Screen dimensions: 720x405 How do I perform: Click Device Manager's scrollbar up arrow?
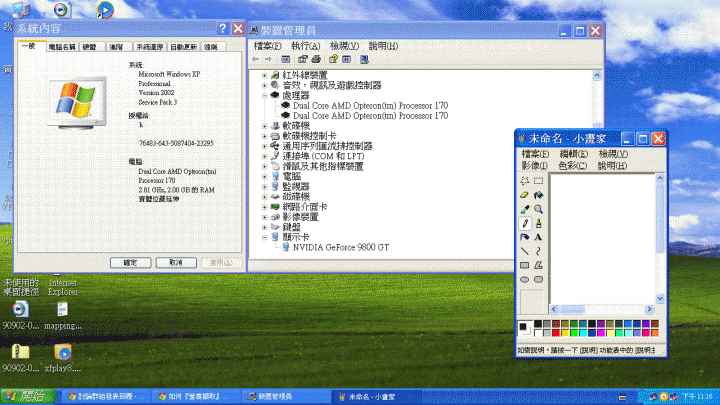(597, 75)
